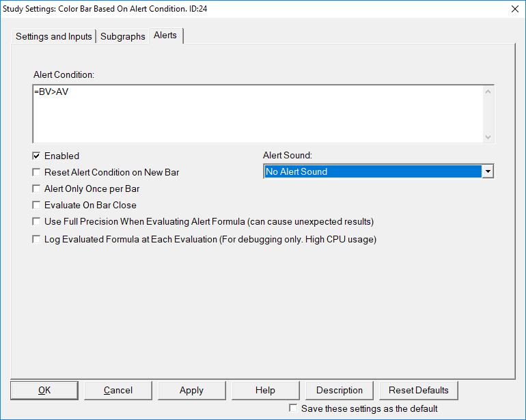The width and height of the screenshot is (526, 420).
Task: Open the Subgraphs tab
Action: point(123,36)
